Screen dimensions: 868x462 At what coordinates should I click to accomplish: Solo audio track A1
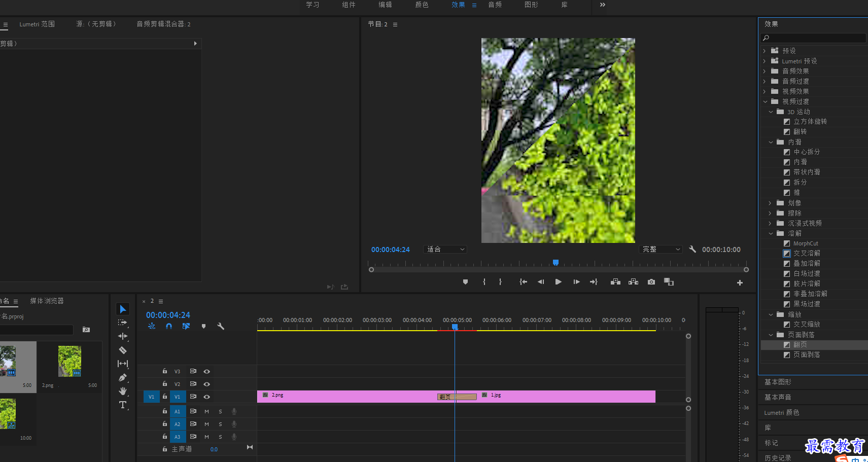(220, 411)
